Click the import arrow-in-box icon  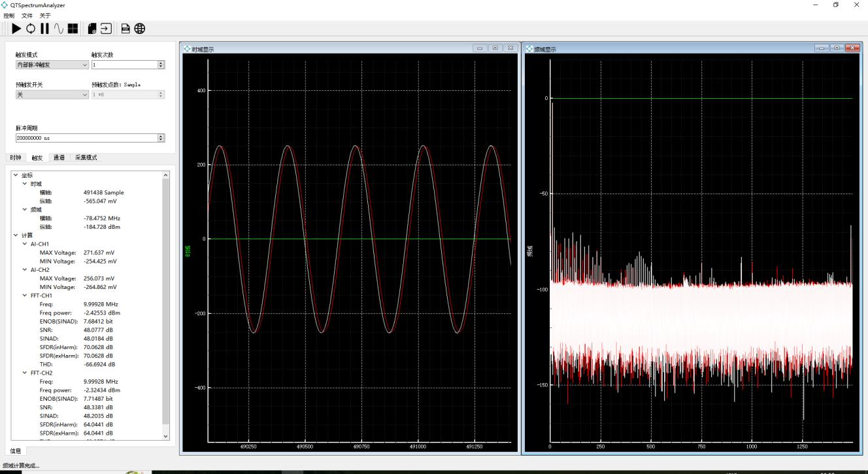tap(106, 28)
